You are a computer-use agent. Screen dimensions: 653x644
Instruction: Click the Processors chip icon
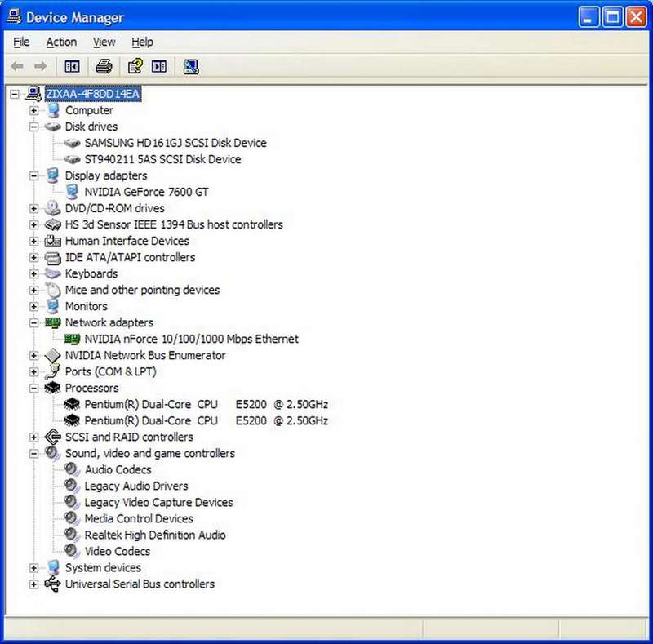click(52, 388)
